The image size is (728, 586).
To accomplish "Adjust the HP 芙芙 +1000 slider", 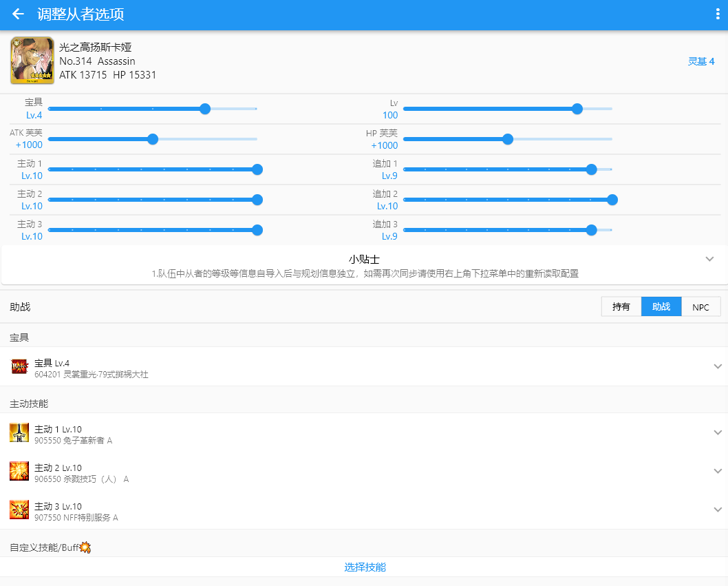I will [x=507, y=139].
